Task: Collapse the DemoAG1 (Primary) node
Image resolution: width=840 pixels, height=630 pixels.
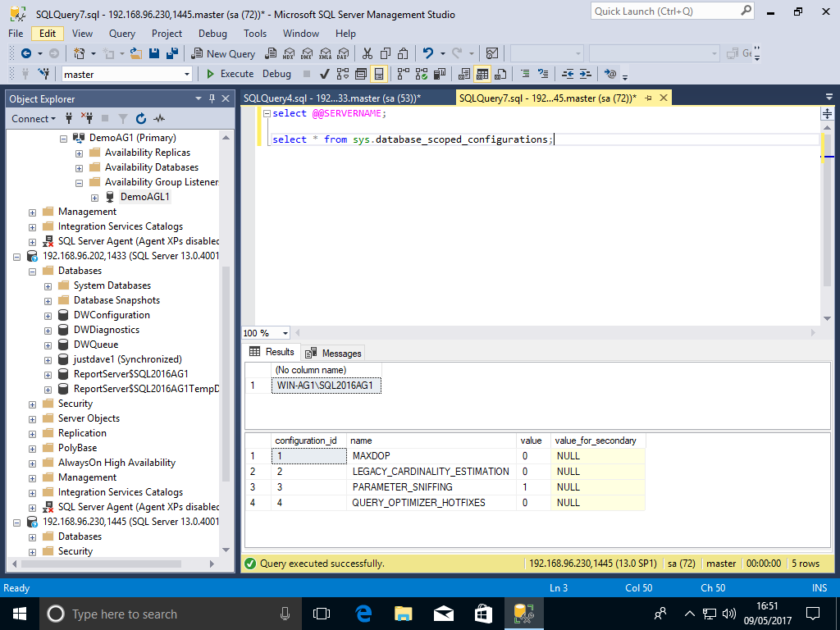Action: pos(64,138)
